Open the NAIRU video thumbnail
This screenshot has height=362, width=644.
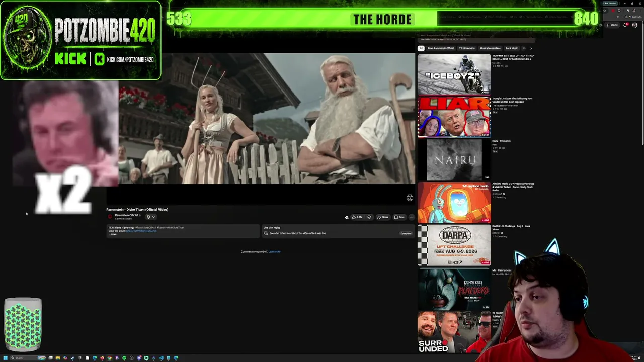tap(454, 160)
